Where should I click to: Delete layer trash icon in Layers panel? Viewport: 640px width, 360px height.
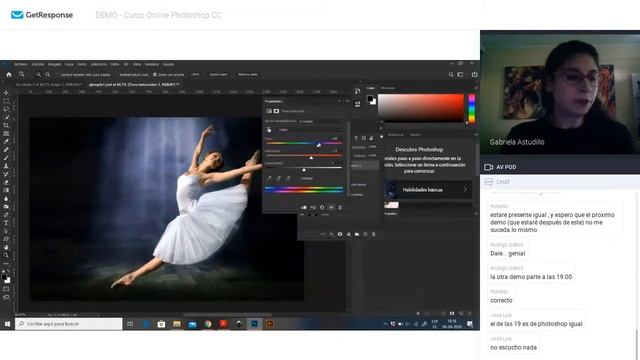pos(373,234)
